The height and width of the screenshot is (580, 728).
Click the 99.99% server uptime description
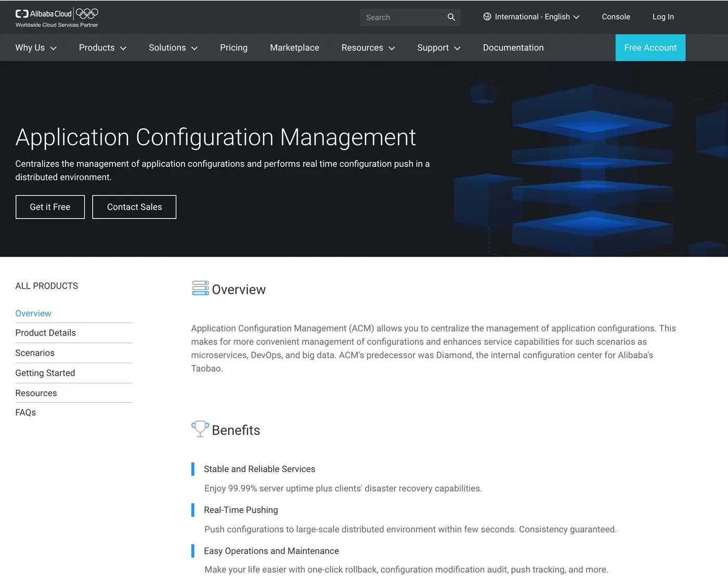pyautogui.click(x=343, y=488)
